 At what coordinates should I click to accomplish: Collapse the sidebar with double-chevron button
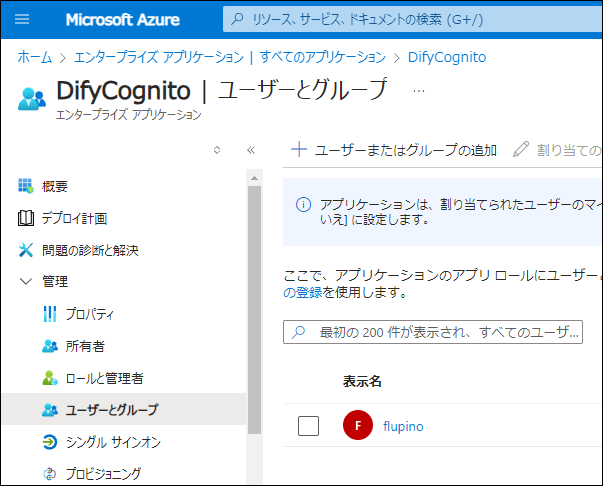pos(251,150)
